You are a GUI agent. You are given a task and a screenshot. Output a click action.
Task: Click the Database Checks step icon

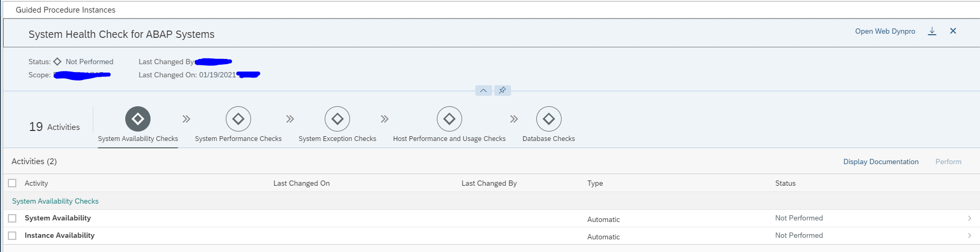pos(549,119)
